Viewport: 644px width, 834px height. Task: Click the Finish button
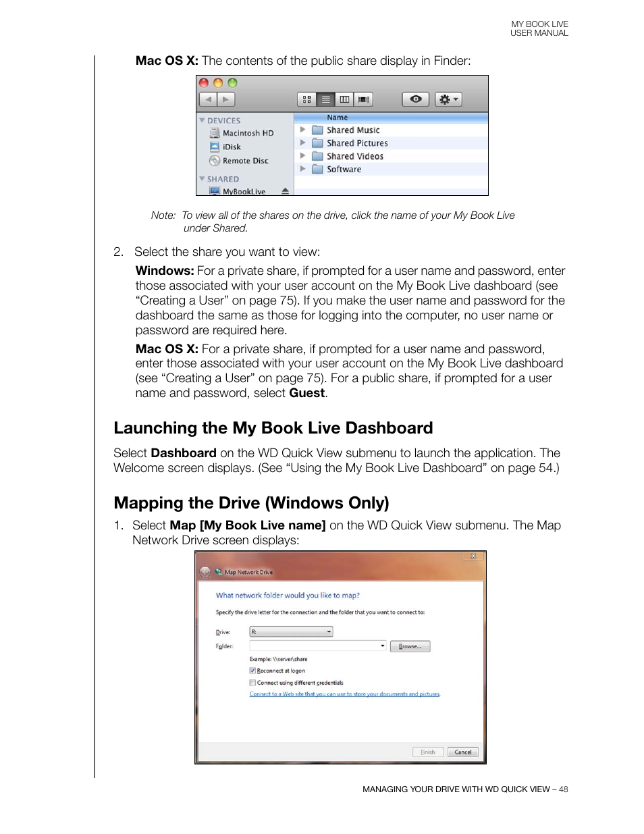click(428, 752)
